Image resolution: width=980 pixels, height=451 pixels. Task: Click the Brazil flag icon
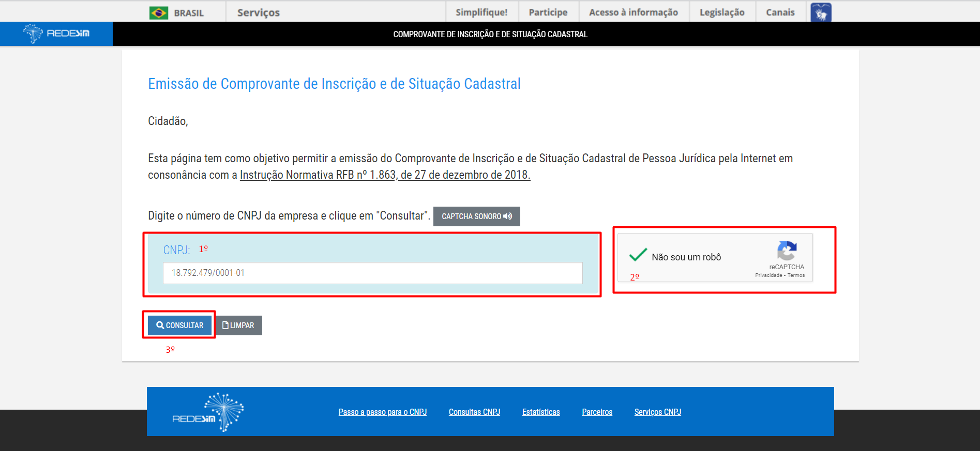(158, 13)
